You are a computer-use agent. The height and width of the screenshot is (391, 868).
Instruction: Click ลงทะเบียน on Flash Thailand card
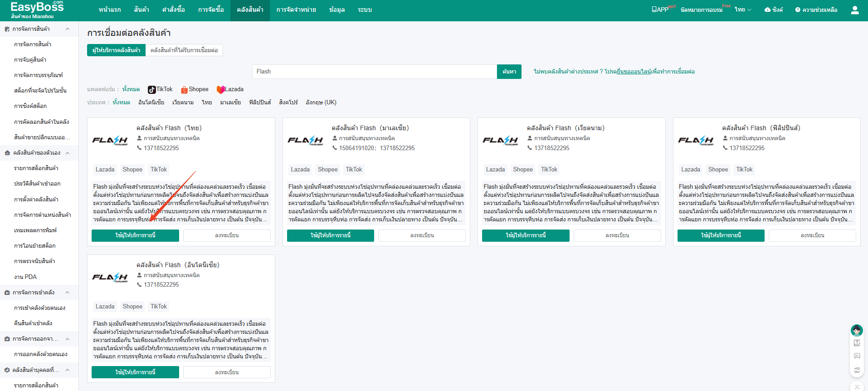point(227,235)
